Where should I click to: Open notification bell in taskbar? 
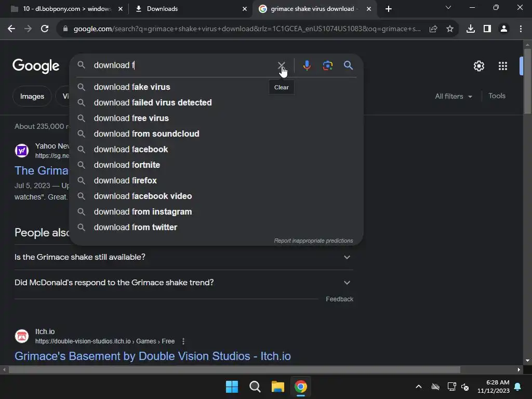[x=518, y=387]
